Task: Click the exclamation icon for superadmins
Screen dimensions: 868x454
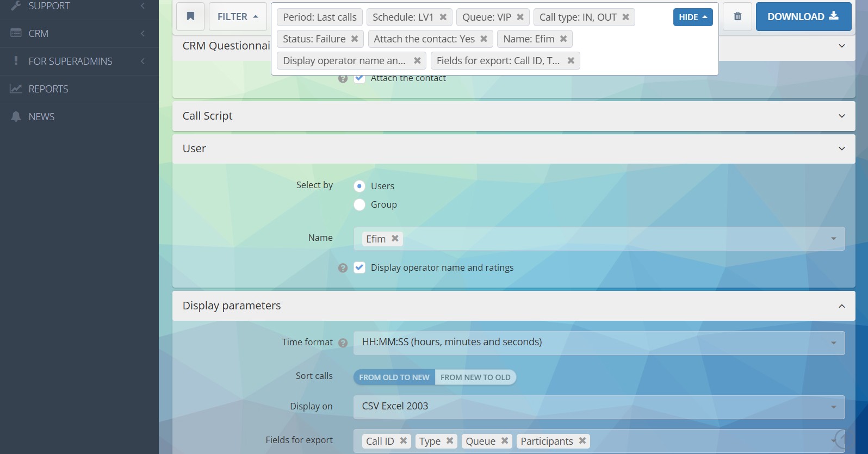Action: click(x=16, y=60)
